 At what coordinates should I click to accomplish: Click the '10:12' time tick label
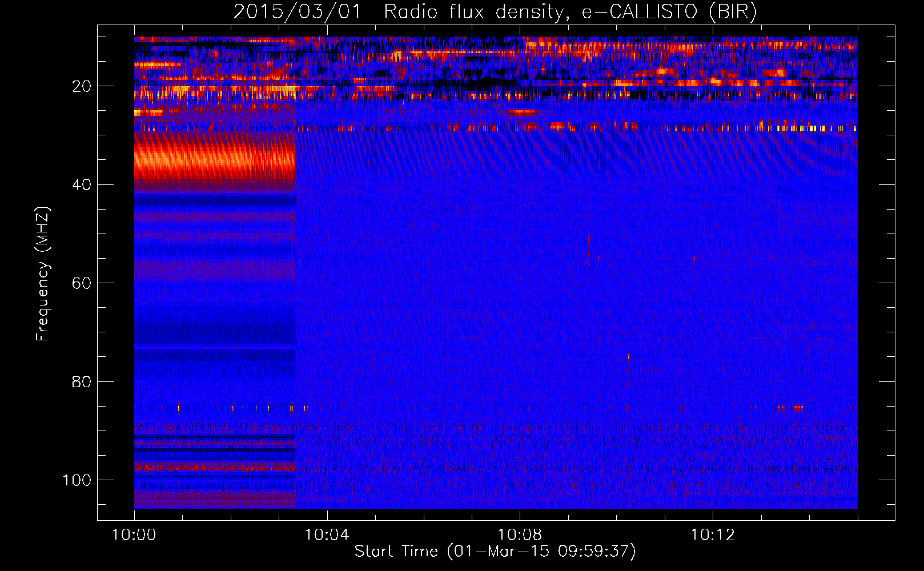point(713,535)
